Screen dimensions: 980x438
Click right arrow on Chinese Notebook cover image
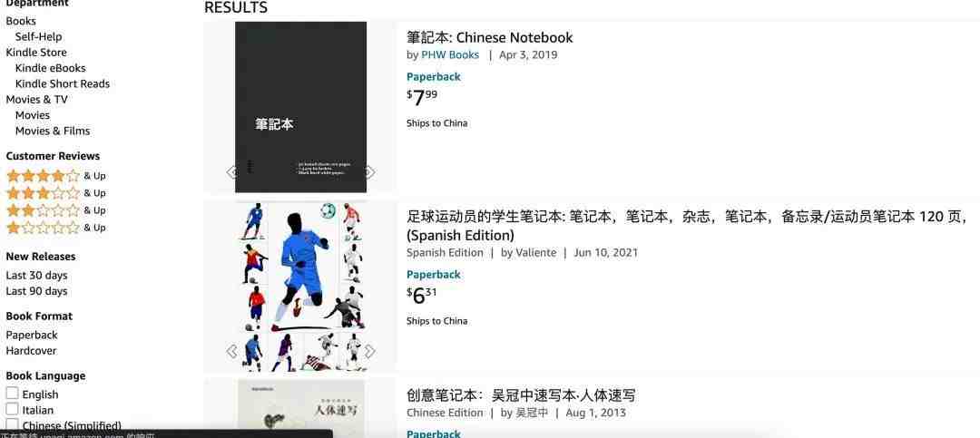click(369, 171)
